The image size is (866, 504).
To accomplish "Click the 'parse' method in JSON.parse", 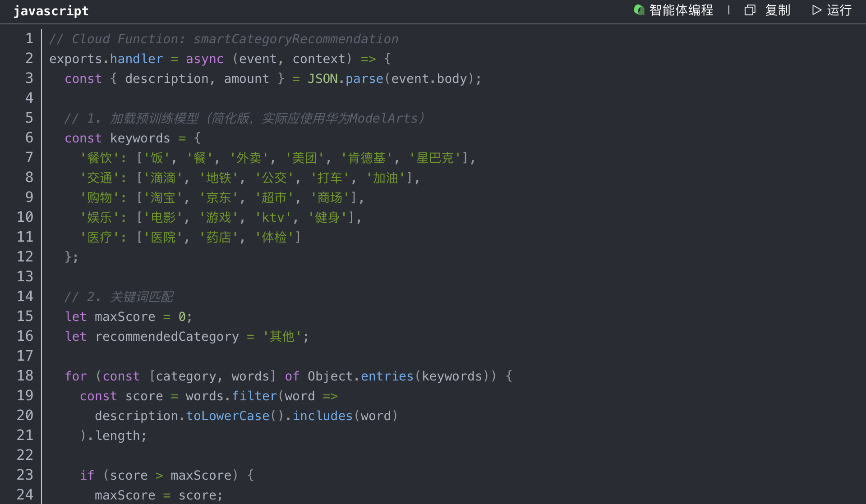I will 364,79.
